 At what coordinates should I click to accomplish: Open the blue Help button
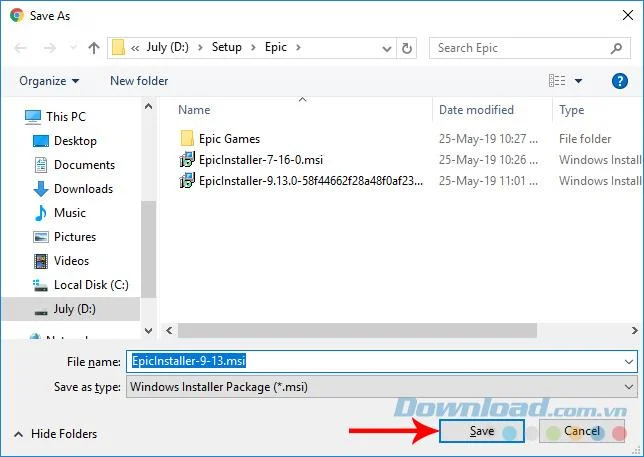coord(619,81)
